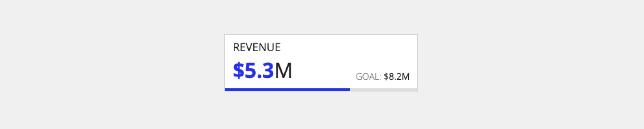Click the digit "8" in the goal amount
Image resolution: width=644 pixels, height=129 pixels.
[392, 77]
